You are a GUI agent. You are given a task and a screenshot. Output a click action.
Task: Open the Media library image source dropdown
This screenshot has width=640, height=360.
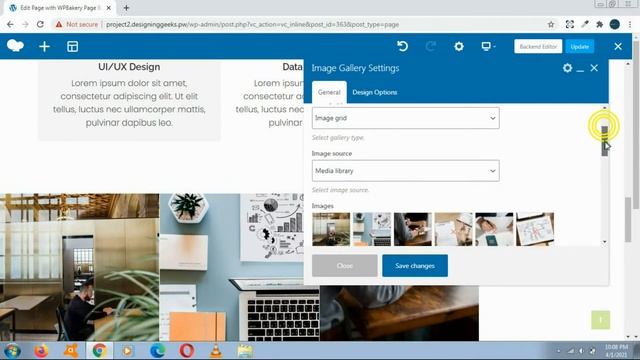point(405,171)
